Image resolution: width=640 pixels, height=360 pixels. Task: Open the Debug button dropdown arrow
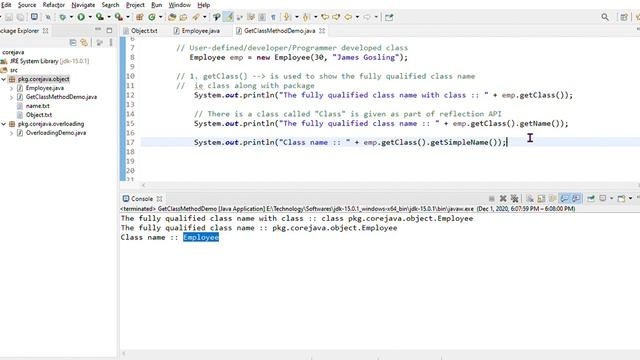71,17
